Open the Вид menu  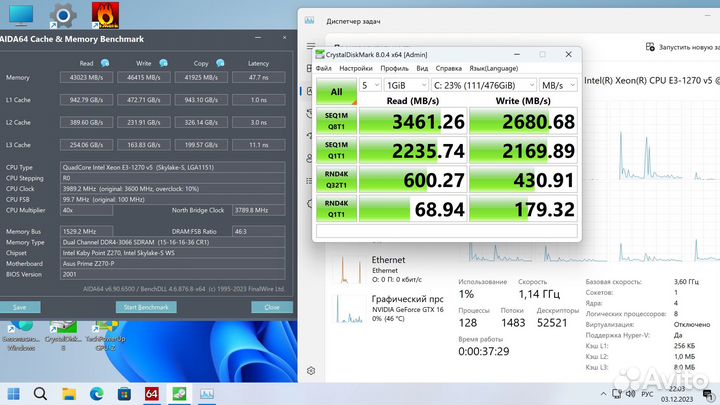click(x=422, y=68)
